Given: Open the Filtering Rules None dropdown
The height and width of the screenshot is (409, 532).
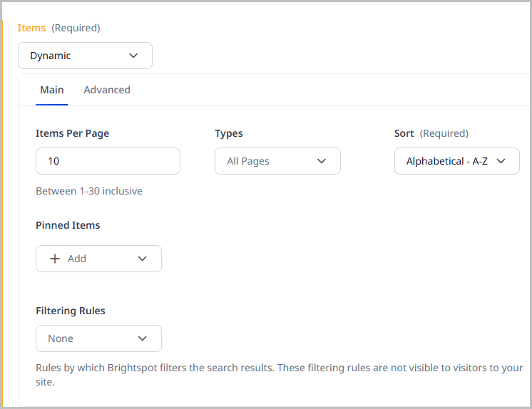Looking at the screenshot, I should (x=98, y=338).
